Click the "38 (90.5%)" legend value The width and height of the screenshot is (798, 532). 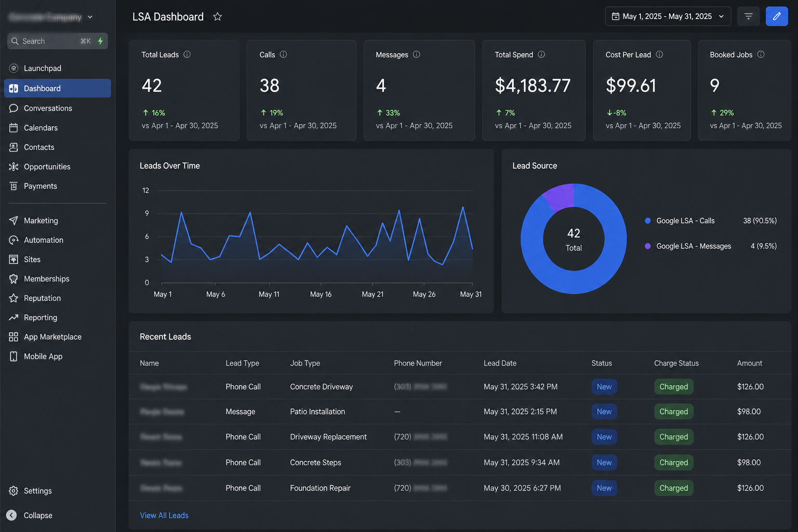coord(760,221)
